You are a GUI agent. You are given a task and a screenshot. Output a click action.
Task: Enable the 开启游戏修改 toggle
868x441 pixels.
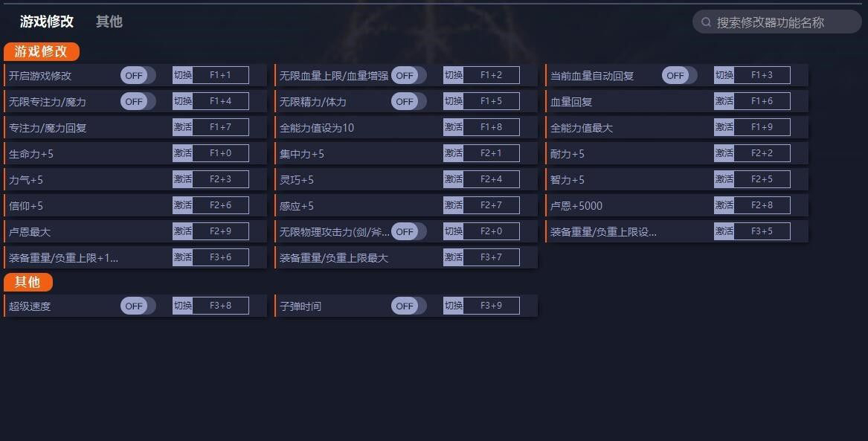point(138,75)
